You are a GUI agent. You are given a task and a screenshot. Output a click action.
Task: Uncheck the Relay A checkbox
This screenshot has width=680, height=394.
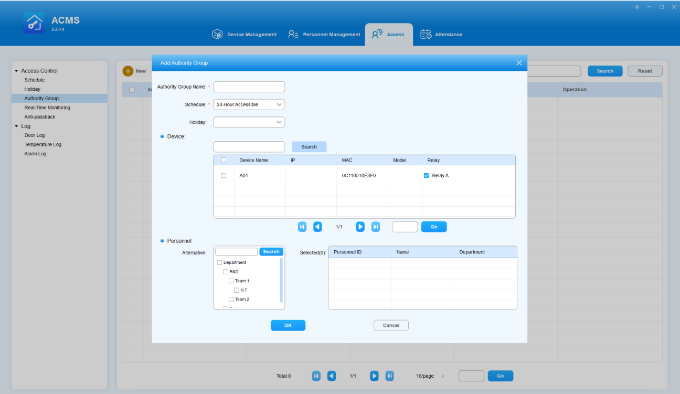[x=426, y=176]
